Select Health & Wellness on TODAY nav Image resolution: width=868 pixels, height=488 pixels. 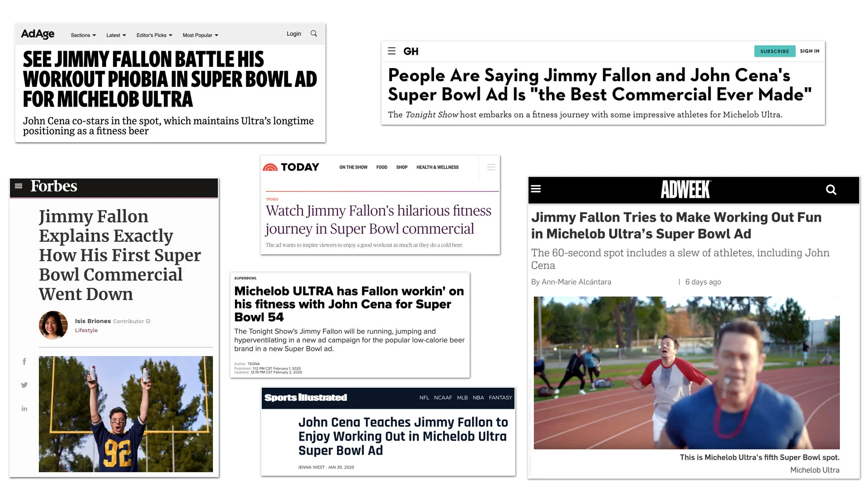(437, 167)
